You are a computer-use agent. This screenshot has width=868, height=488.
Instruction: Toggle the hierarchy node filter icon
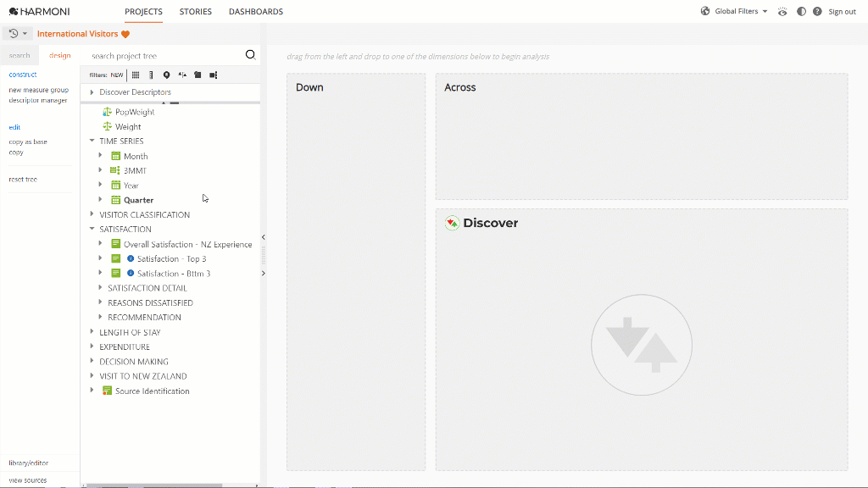coord(213,75)
